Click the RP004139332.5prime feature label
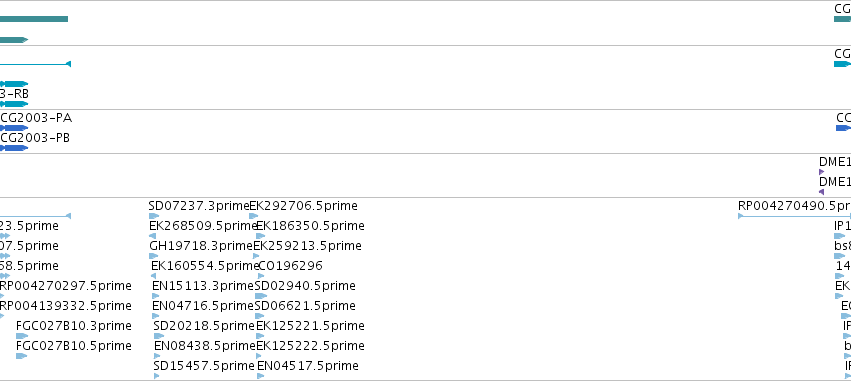Image resolution: width=851 pixels, height=381 pixels. tap(66, 306)
